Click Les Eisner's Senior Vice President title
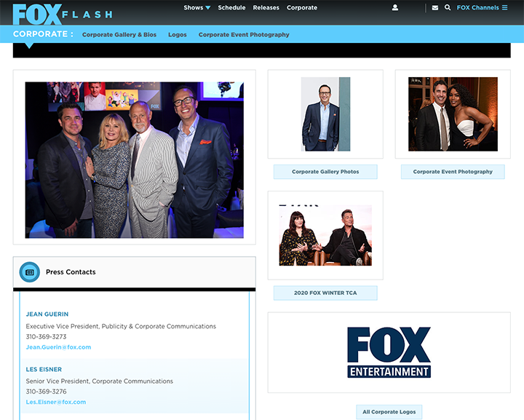 tap(100, 381)
